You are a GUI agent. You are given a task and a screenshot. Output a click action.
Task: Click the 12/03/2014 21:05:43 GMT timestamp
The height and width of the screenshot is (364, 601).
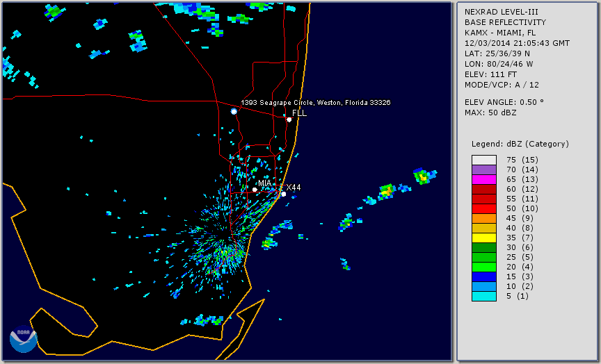(517, 43)
